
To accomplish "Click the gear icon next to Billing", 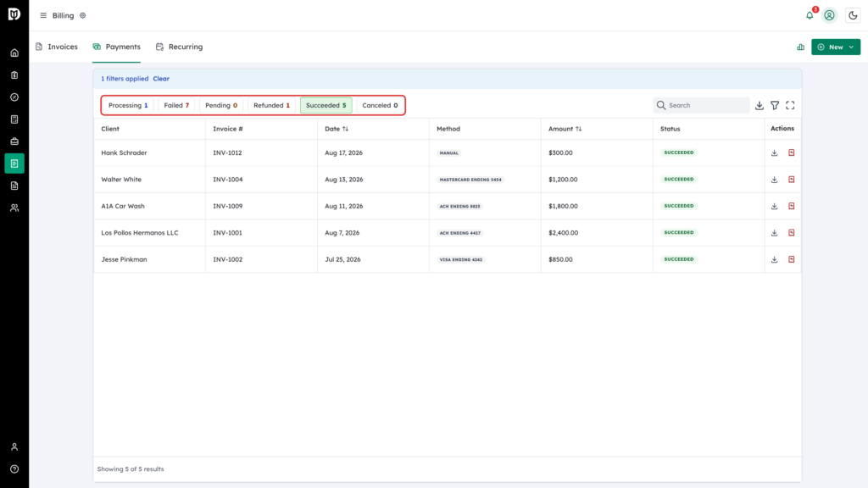I will 82,15.
